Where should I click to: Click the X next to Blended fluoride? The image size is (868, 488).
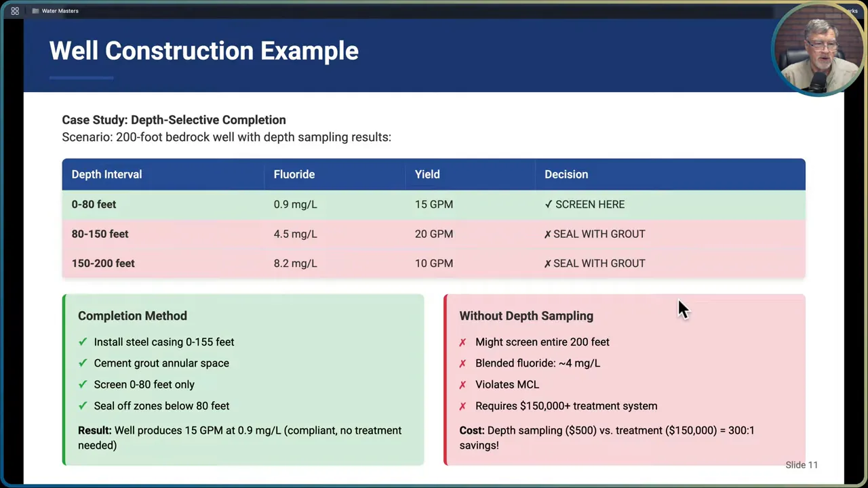[464, 363]
